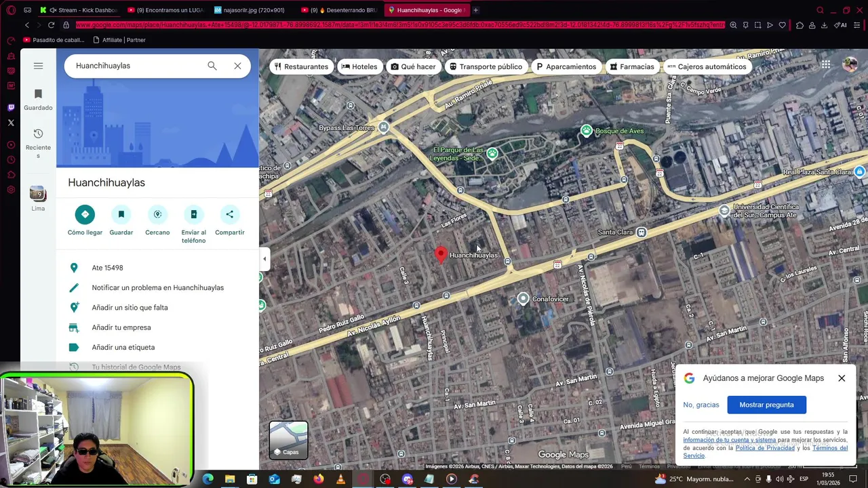Click Universidad Científica del Sur marker

(724, 211)
